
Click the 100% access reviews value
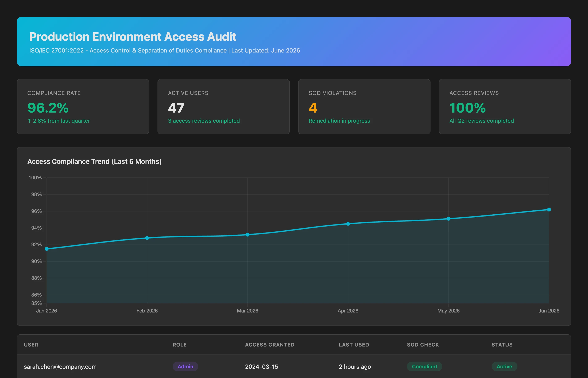tap(467, 108)
